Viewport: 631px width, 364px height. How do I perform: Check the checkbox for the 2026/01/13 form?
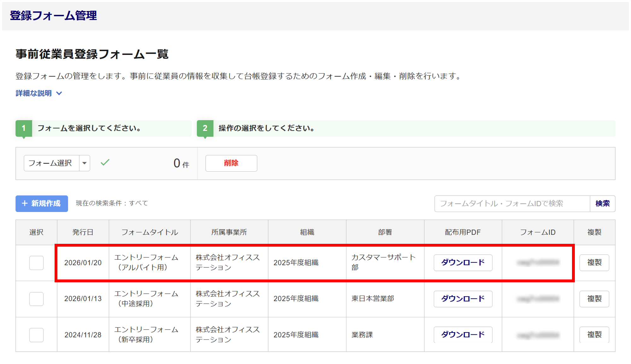click(36, 299)
